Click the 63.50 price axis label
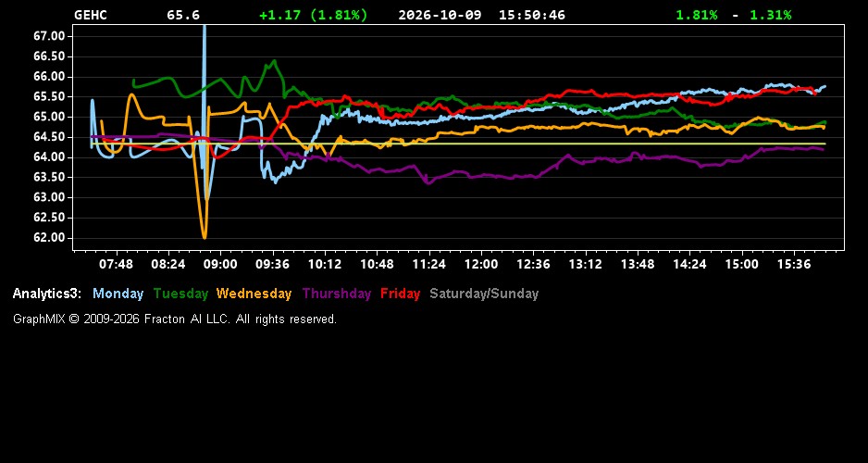Viewport: 868px width, 463px height. click(x=50, y=177)
